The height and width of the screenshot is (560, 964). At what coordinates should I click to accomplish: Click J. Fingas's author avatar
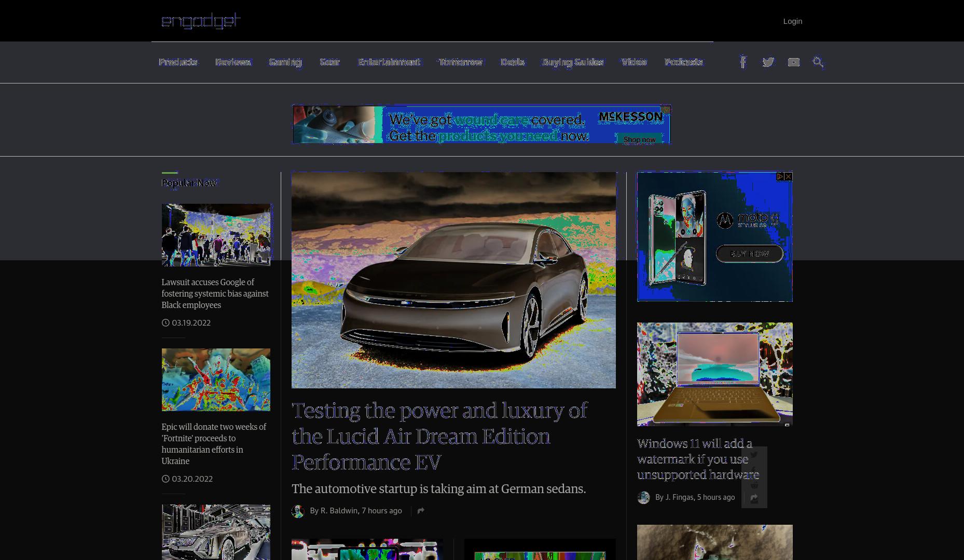[x=643, y=498]
